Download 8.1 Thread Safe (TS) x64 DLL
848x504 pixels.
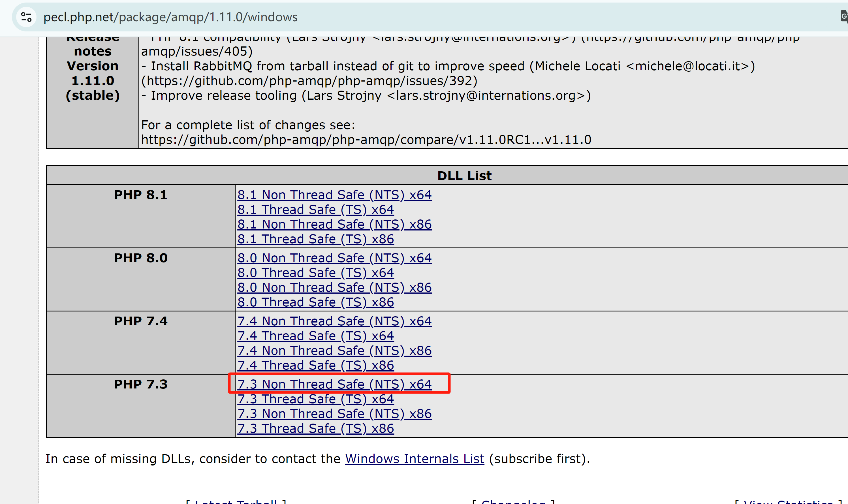point(315,209)
